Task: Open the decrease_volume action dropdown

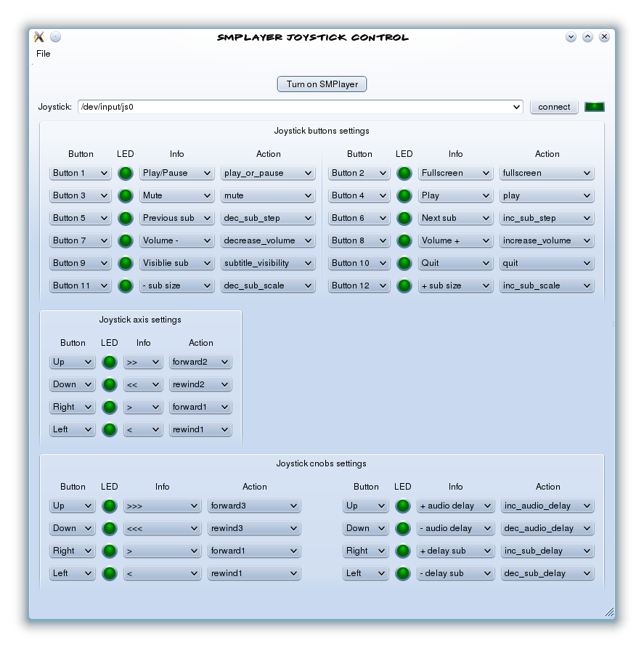Action: coord(268,240)
